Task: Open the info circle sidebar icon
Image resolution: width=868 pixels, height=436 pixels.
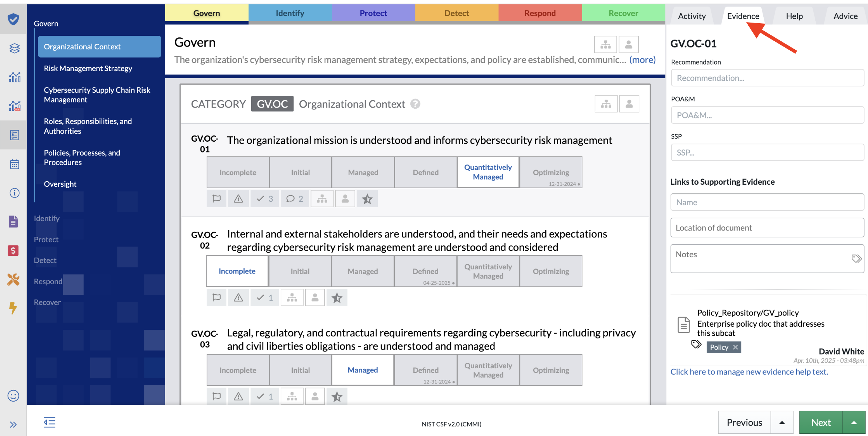Action: [14, 193]
